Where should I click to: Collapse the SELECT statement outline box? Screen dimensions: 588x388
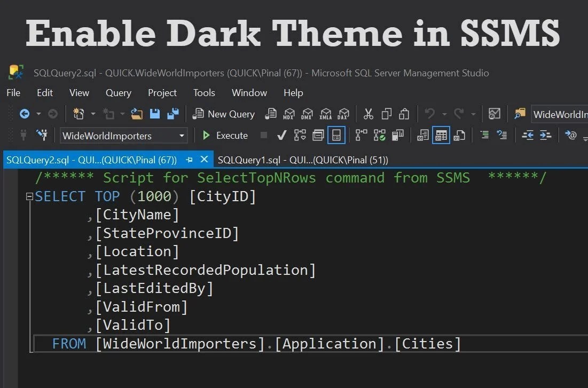click(29, 196)
